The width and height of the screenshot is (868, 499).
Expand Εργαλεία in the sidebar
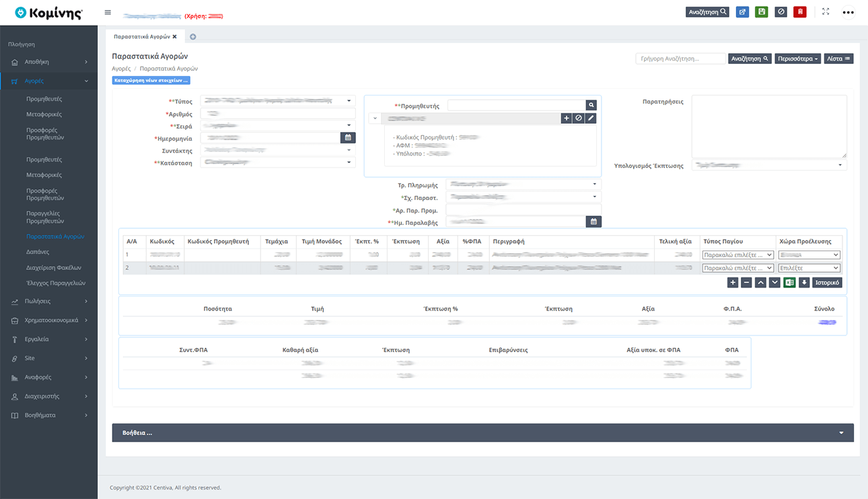[48, 339]
